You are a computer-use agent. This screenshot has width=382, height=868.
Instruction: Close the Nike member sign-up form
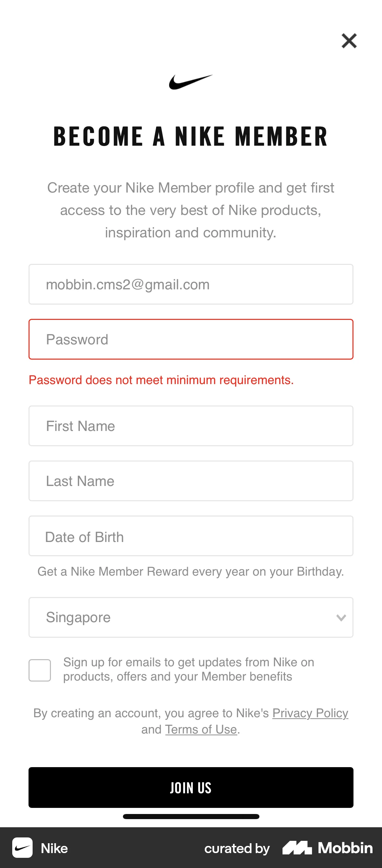349,41
